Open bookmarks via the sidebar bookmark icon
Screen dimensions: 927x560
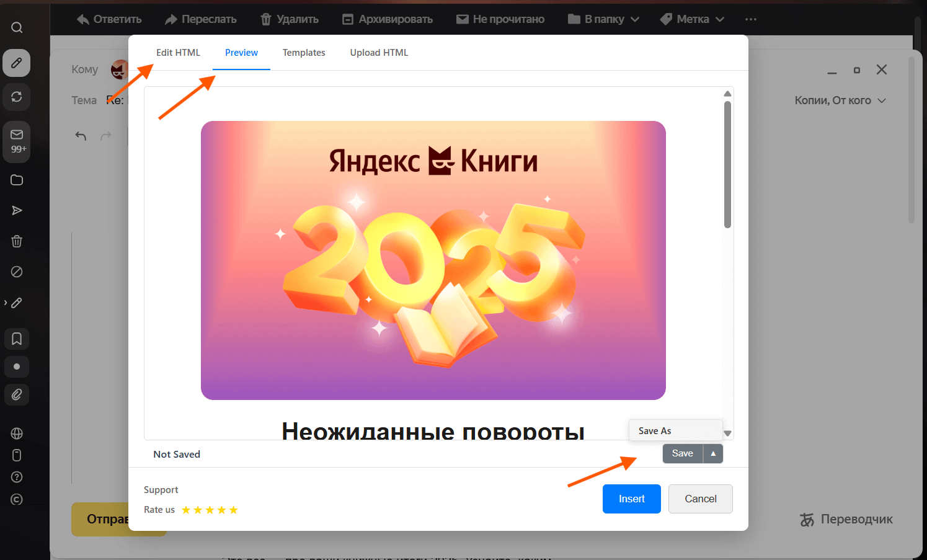point(17,339)
